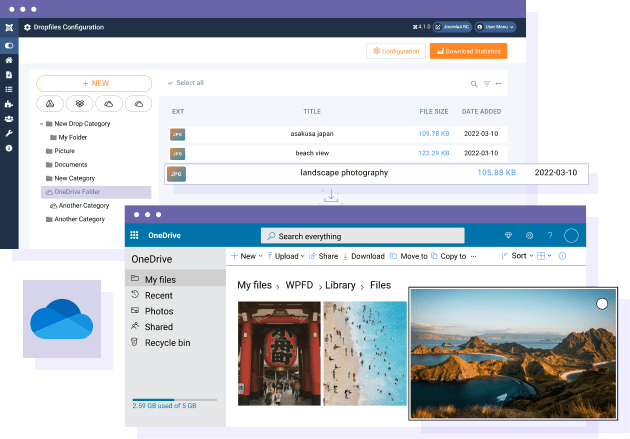Toggle the Joomla sidebar menu switch

9,45
